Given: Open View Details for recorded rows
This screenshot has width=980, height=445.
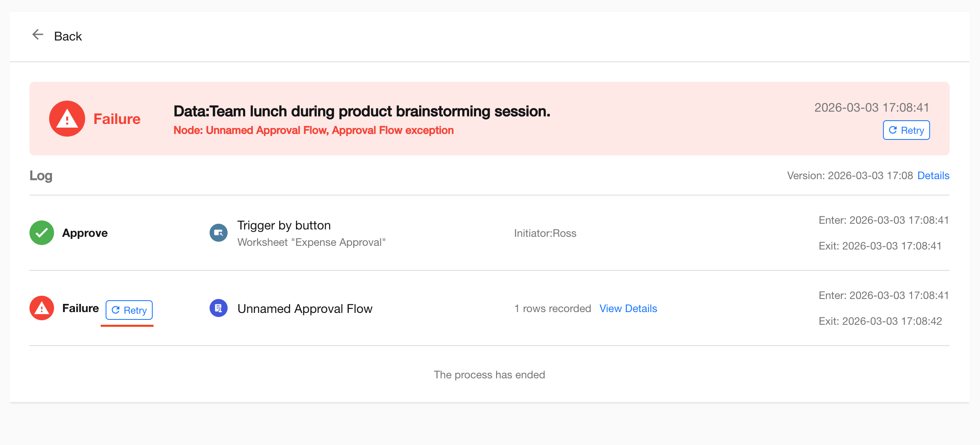Looking at the screenshot, I should (x=628, y=308).
